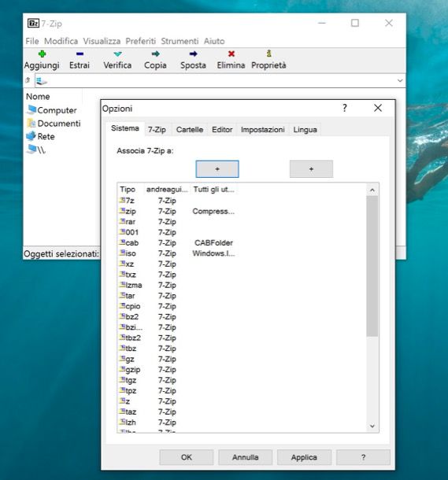Click the zip file type icon
Image resolution: width=448 pixels, height=480 pixels.
tap(122, 211)
